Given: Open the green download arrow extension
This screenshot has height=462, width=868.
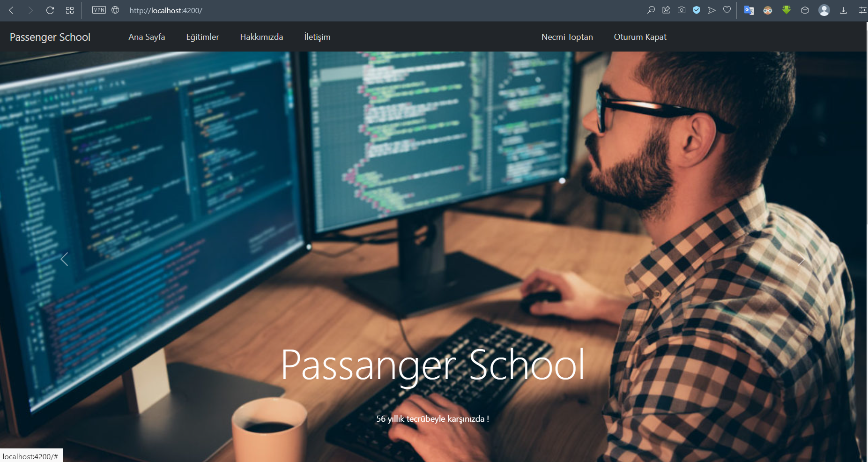Looking at the screenshot, I should tap(786, 10).
